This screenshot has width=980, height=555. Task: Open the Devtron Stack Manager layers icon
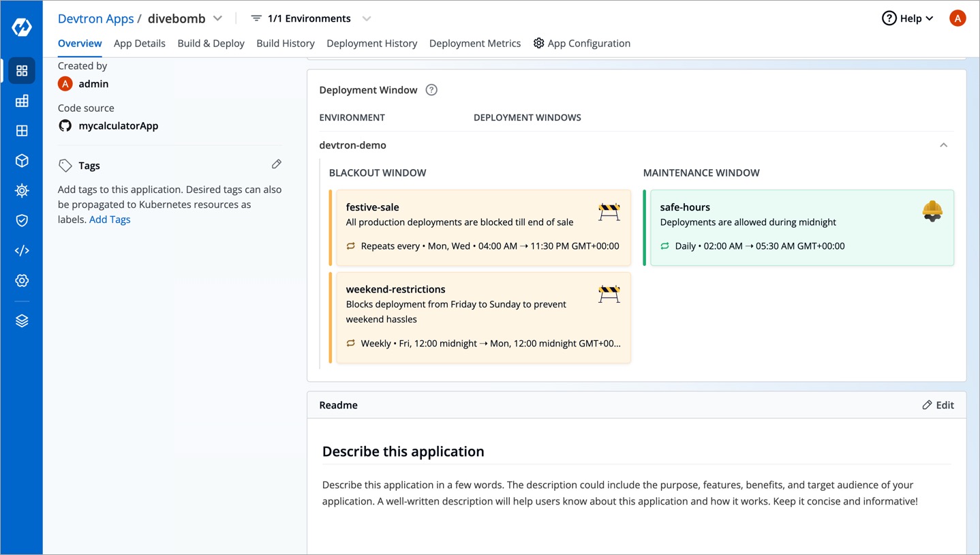pos(21,320)
